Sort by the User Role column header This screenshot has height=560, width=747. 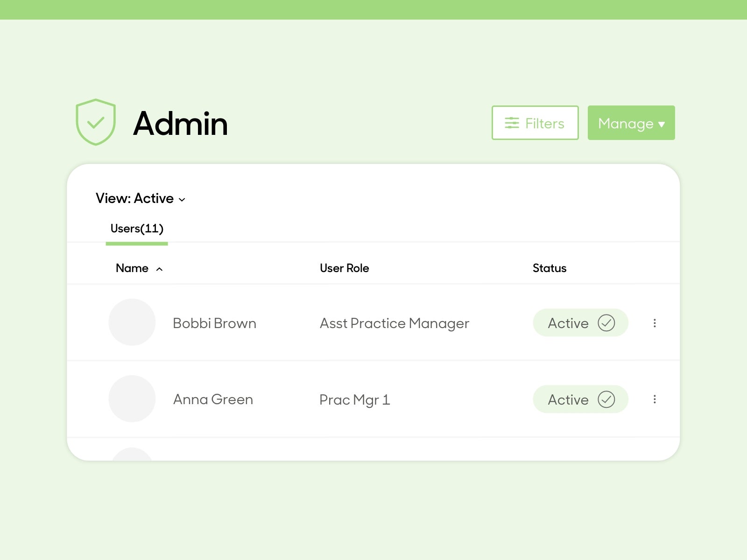(x=344, y=268)
